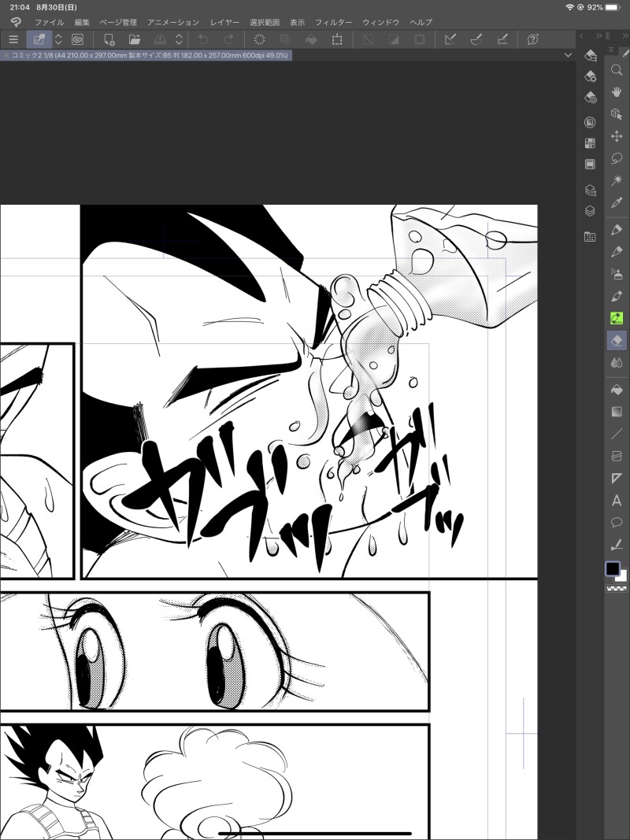
Task: Open the Tool Property palette icon
Action: (590, 76)
